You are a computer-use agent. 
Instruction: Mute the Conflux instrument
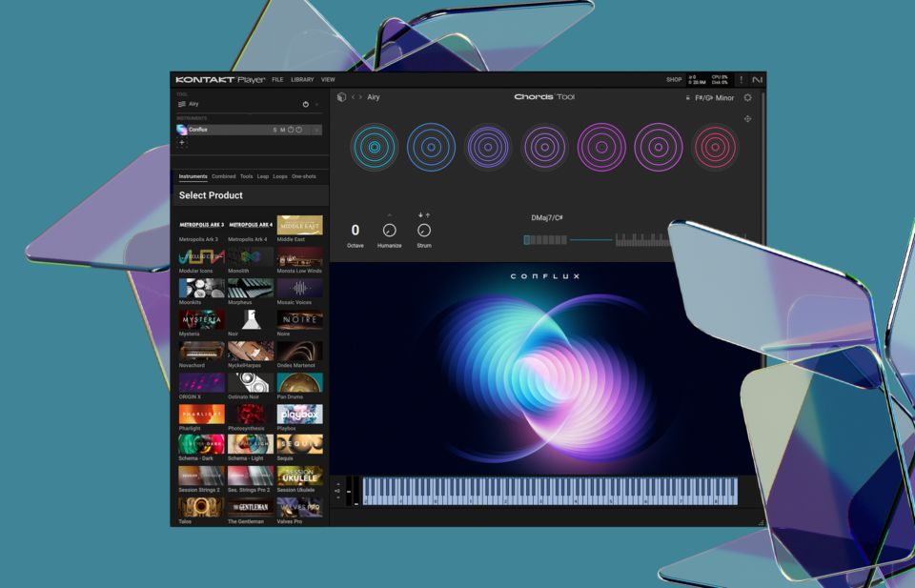[282, 130]
